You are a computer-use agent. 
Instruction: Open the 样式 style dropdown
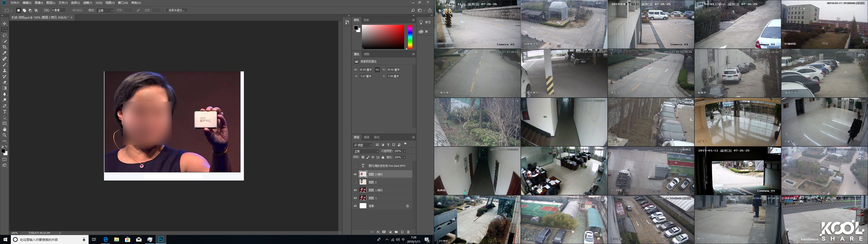[105, 10]
